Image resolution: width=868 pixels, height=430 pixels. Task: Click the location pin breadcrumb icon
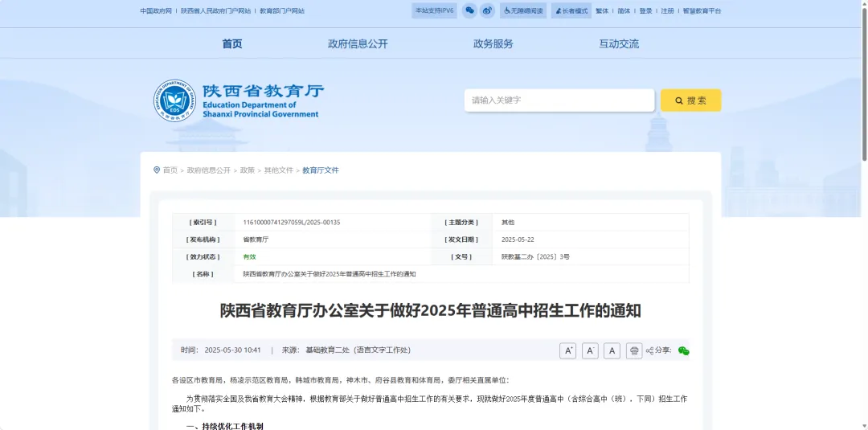[x=157, y=170]
